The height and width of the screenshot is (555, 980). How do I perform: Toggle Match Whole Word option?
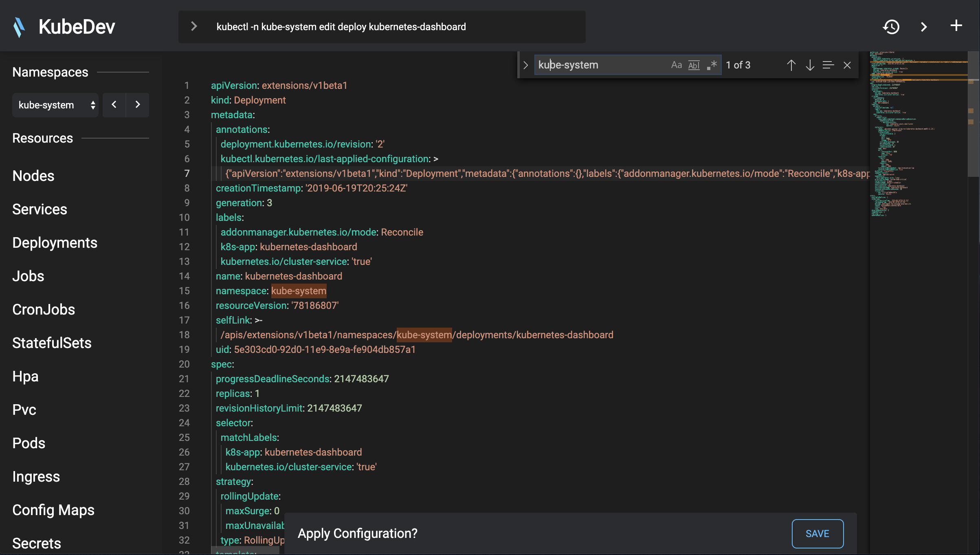pyautogui.click(x=694, y=65)
